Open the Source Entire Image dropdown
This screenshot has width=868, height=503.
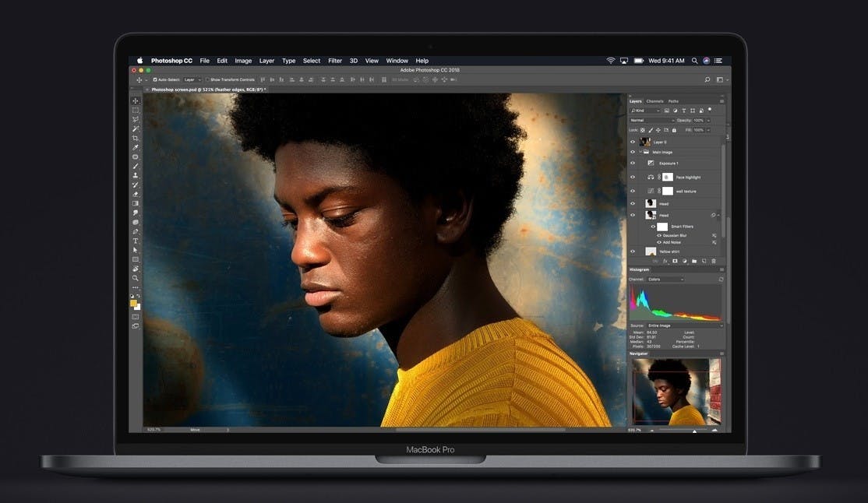685,325
